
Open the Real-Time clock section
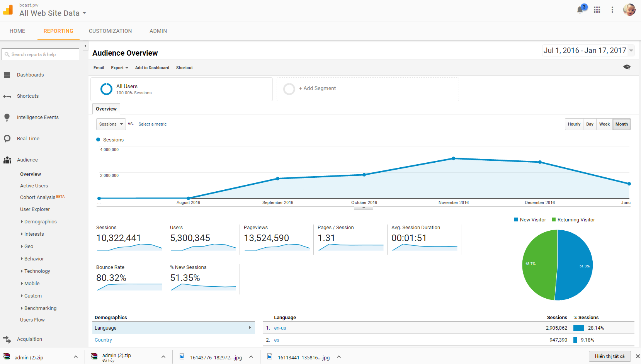pyautogui.click(x=28, y=139)
